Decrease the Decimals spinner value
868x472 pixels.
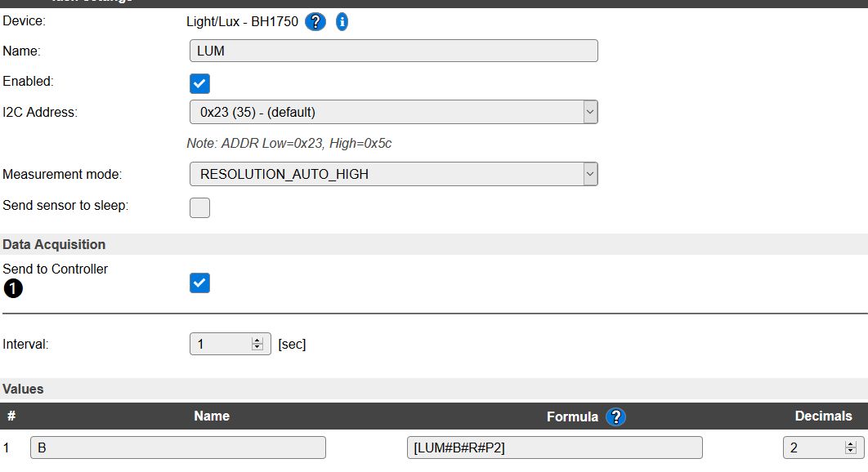pos(850,452)
